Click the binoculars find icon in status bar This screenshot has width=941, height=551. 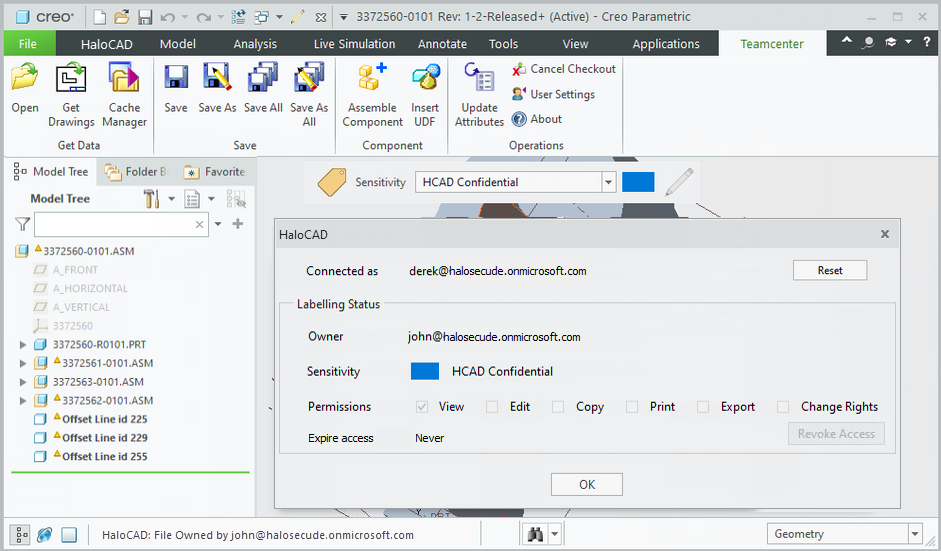pos(536,534)
